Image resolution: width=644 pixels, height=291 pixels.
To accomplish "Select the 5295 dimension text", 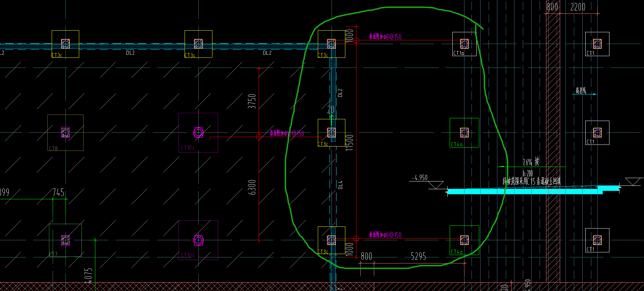I will [x=418, y=257].
